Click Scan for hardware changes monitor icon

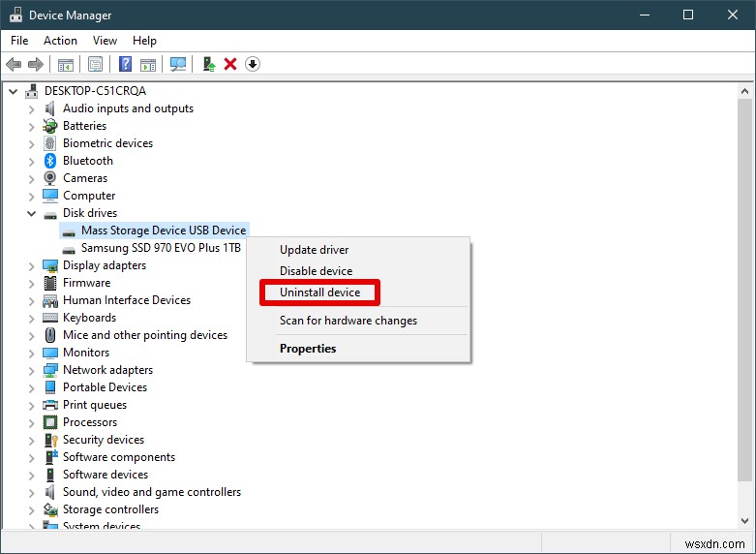coord(178,64)
